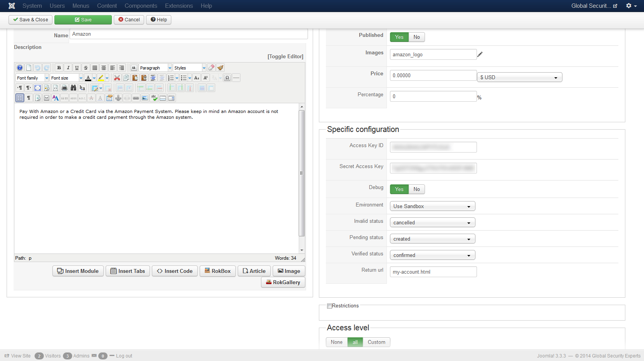Viewport: 644px width, 361px height.
Task: Click the text color A swatch
Action: [x=88, y=78]
